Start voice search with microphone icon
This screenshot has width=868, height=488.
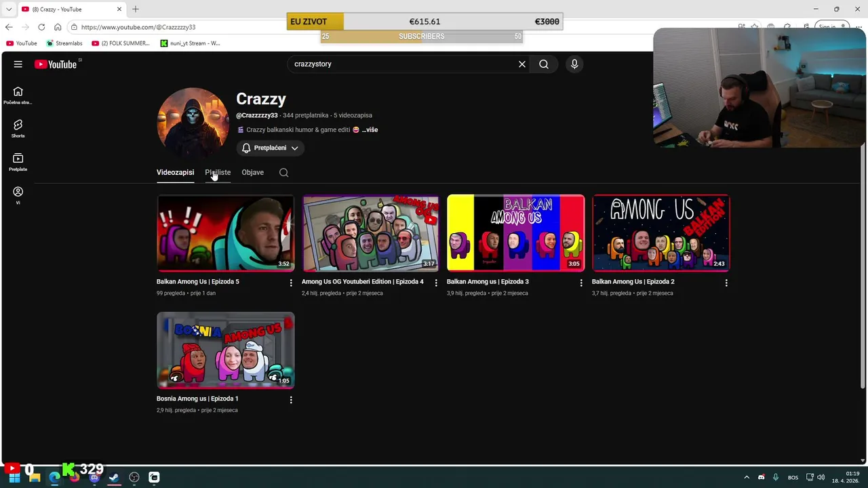point(574,64)
